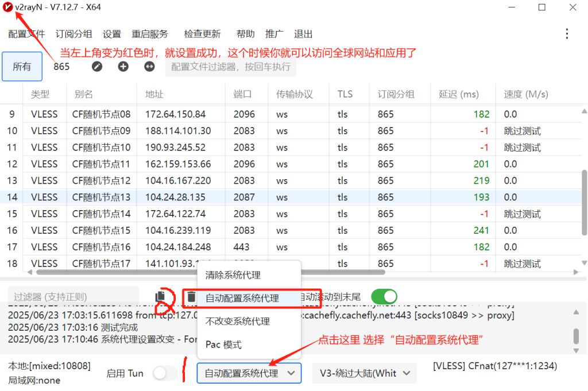The width and height of the screenshot is (588, 391).
Task: Select the CF随机节点15 server row
Action: (x=291, y=230)
